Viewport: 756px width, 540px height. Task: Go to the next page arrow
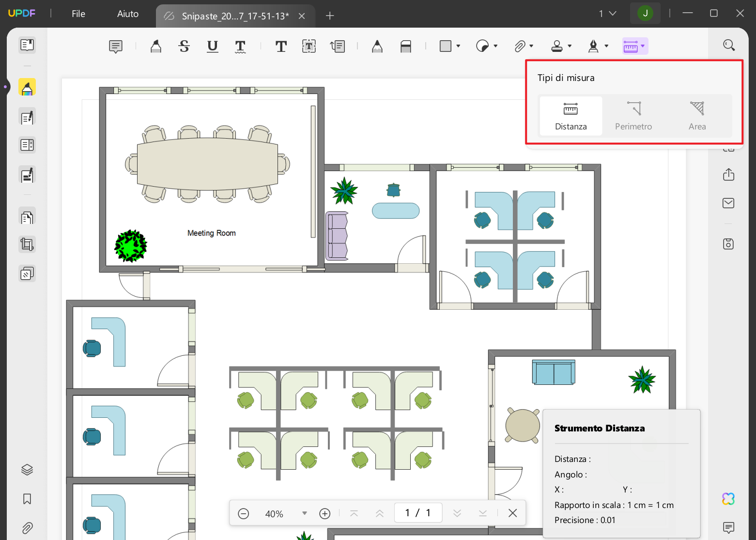(457, 513)
